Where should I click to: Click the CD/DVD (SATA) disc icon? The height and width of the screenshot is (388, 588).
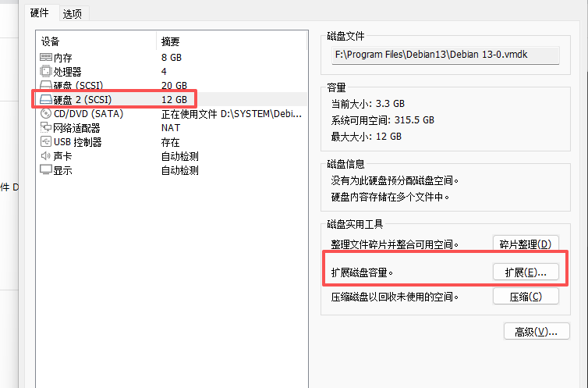(46, 113)
